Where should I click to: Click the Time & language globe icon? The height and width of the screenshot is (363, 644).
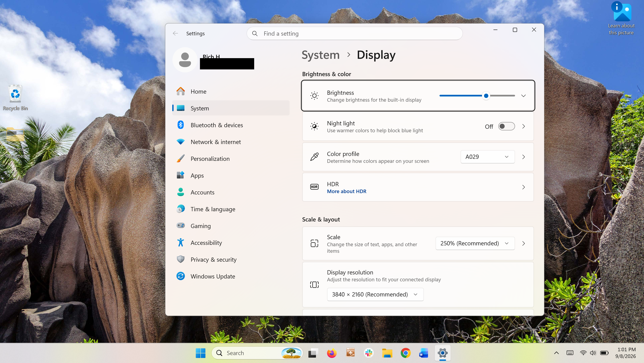coord(180,209)
